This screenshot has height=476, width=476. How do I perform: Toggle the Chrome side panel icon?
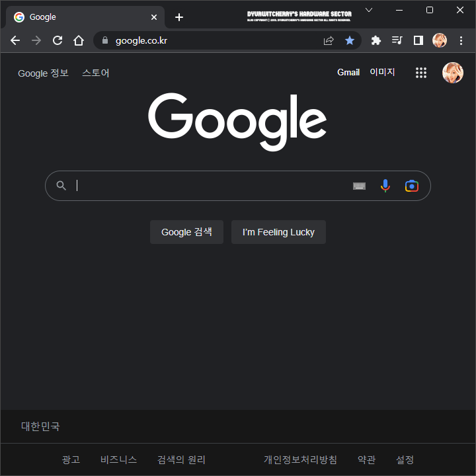(418, 40)
